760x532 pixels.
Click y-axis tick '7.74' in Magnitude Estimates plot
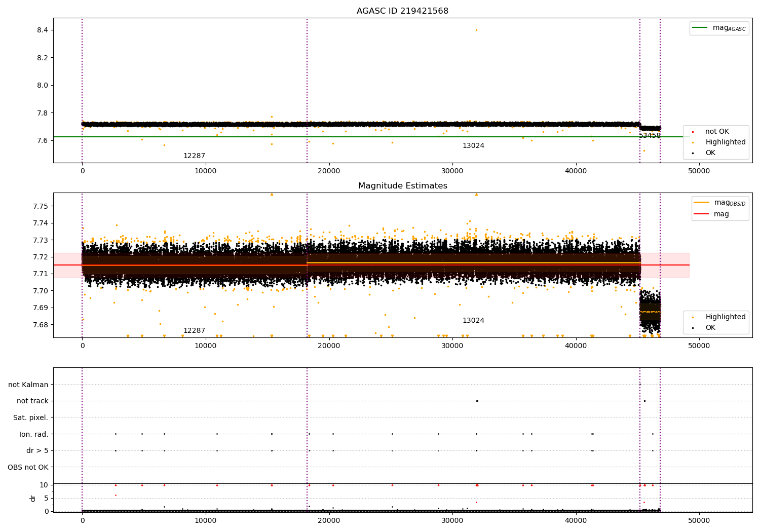(x=41, y=223)
